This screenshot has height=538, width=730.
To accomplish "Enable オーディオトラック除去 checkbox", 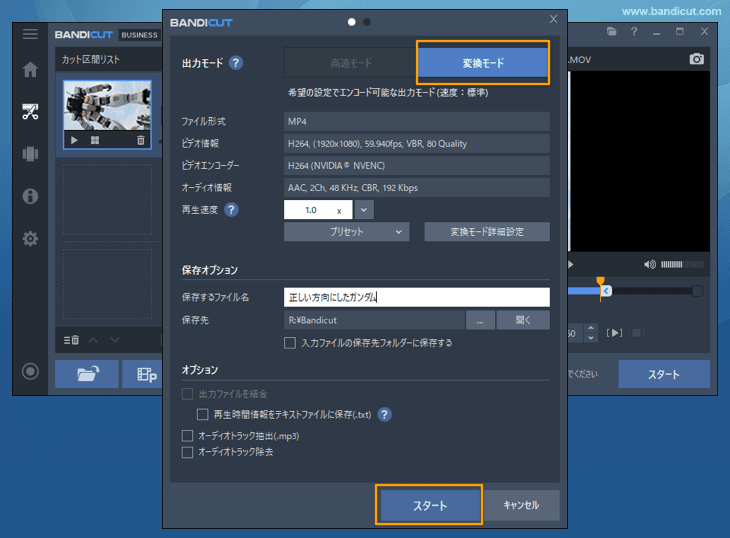I will tap(187, 452).
